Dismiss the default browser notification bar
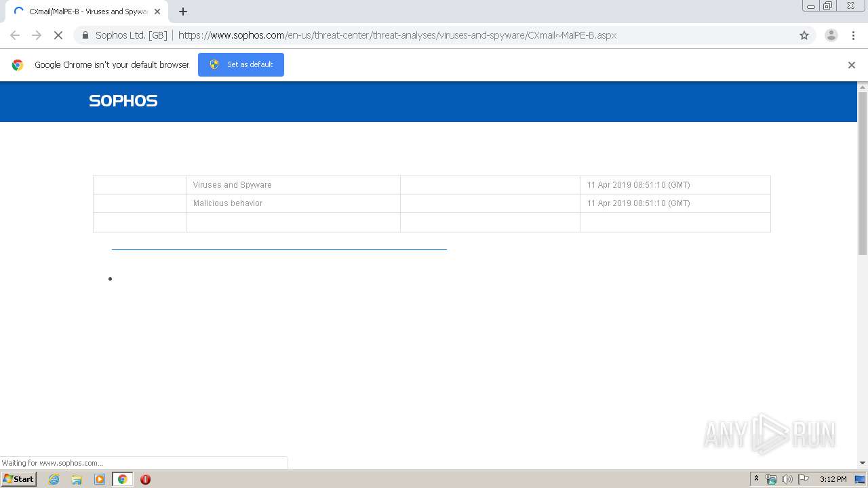868x488 pixels. click(852, 65)
